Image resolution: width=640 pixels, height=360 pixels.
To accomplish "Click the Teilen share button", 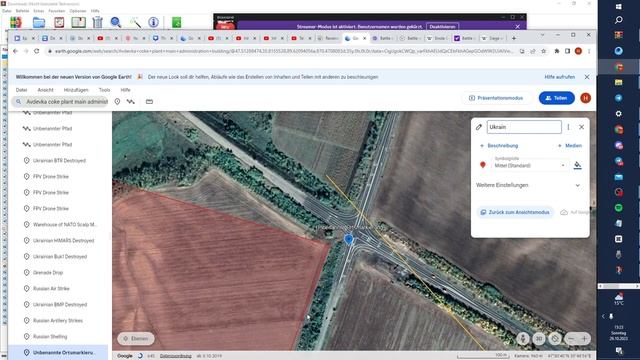I will click(557, 98).
